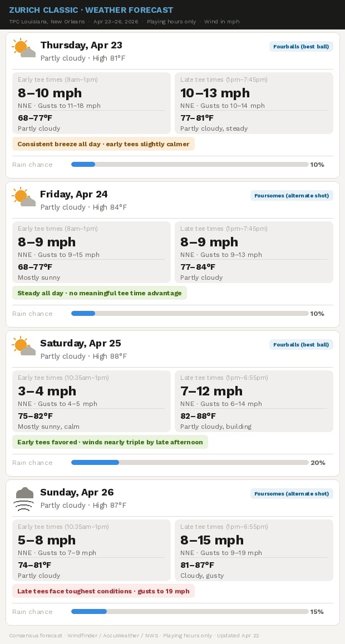Click the 'Late tees face toughest conditions' alert
The width and height of the screenshot is (345, 644).
point(103,591)
